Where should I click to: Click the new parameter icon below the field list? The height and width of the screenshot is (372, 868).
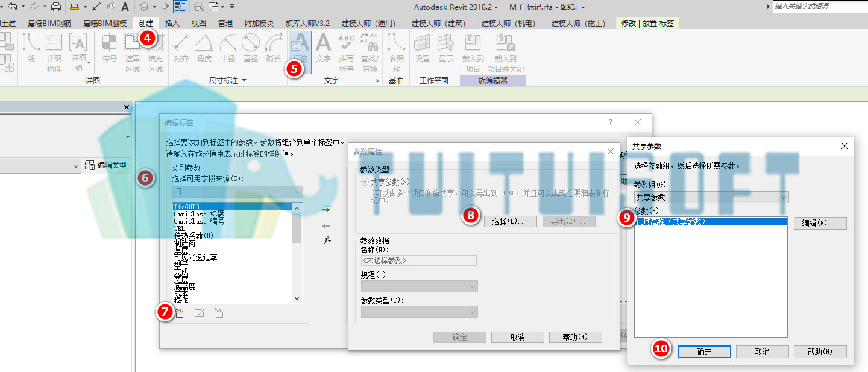tap(179, 313)
